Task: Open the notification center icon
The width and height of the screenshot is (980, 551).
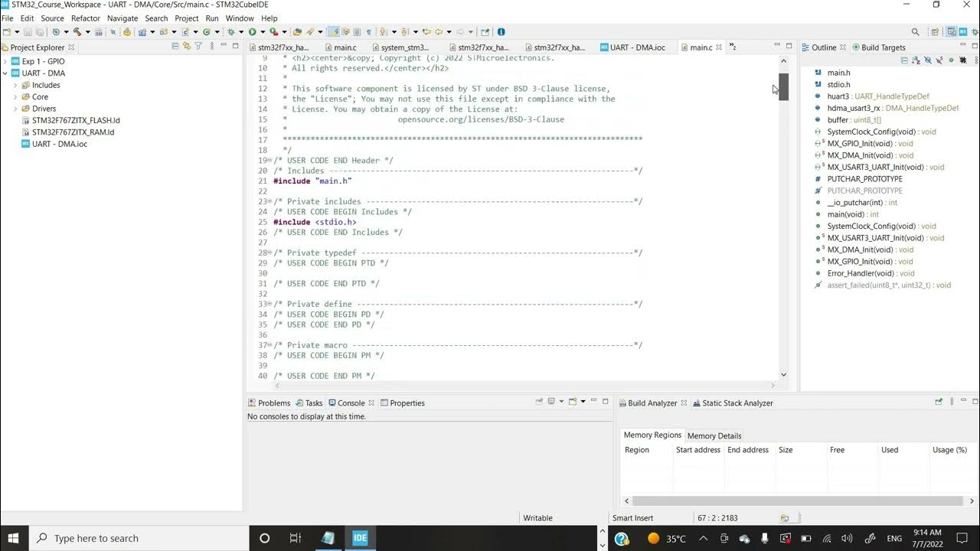Action: [963, 539]
